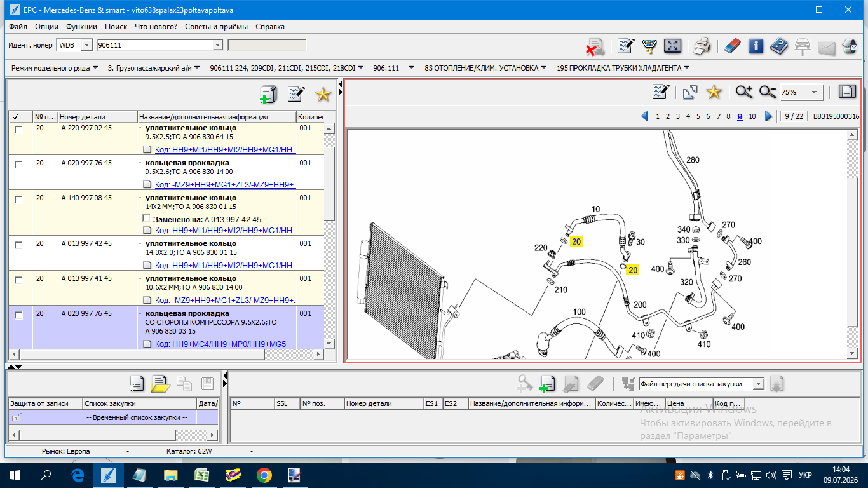
Task: Open Код link under A 220 997 02 45
Action: point(226,150)
